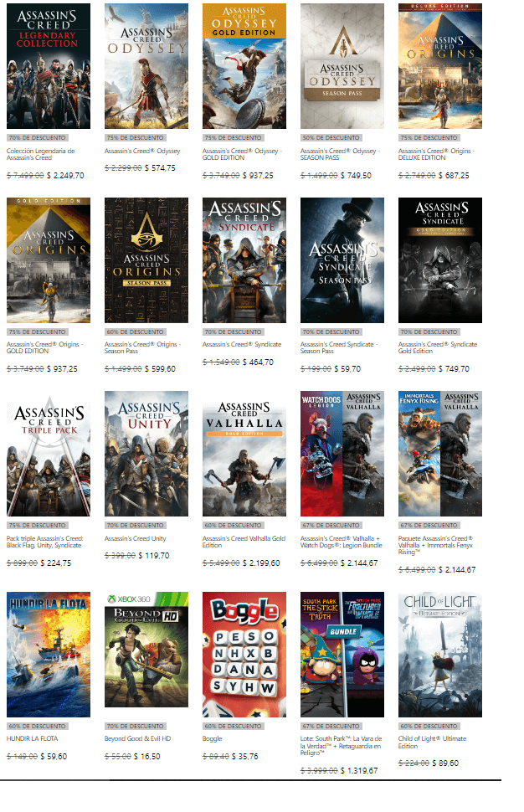Viewport: 524px width, 812px height.
Task: Open the 'Assassin's Creed® Syndicate Gold Edition' title link
Action: 438,348
